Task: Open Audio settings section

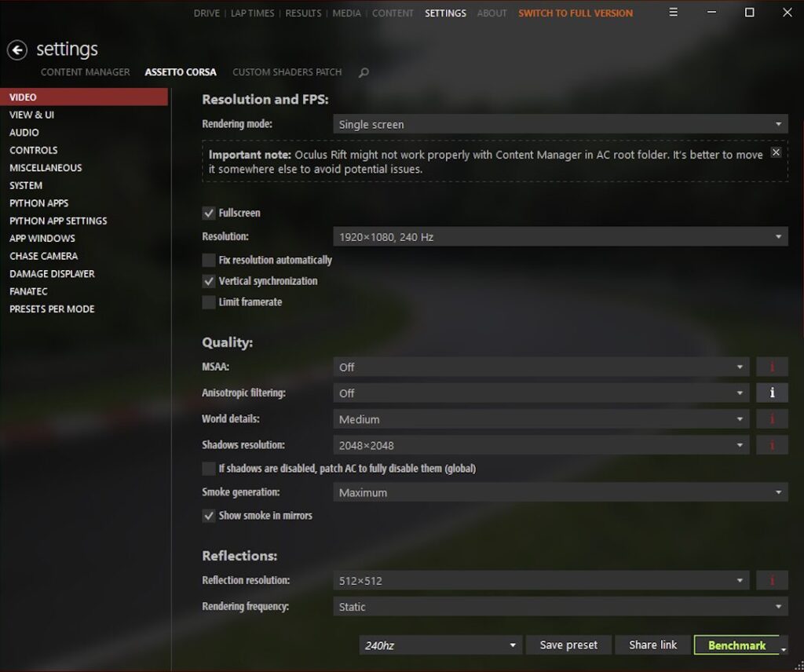Action: tap(84, 132)
